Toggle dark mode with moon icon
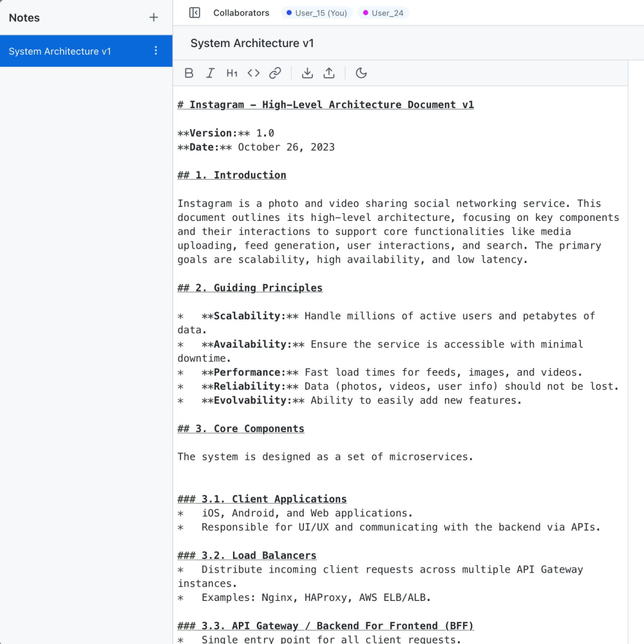Screen dimensions: 644x644 361,73
